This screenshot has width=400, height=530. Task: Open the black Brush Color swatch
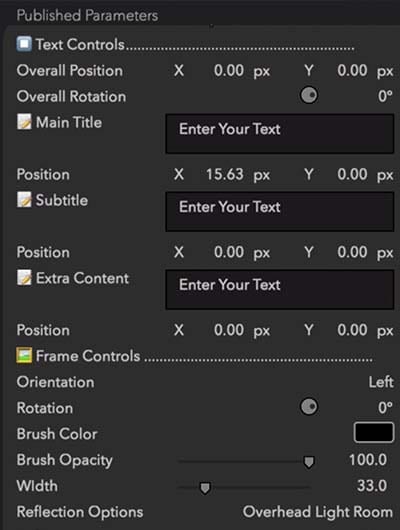coord(374,432)
